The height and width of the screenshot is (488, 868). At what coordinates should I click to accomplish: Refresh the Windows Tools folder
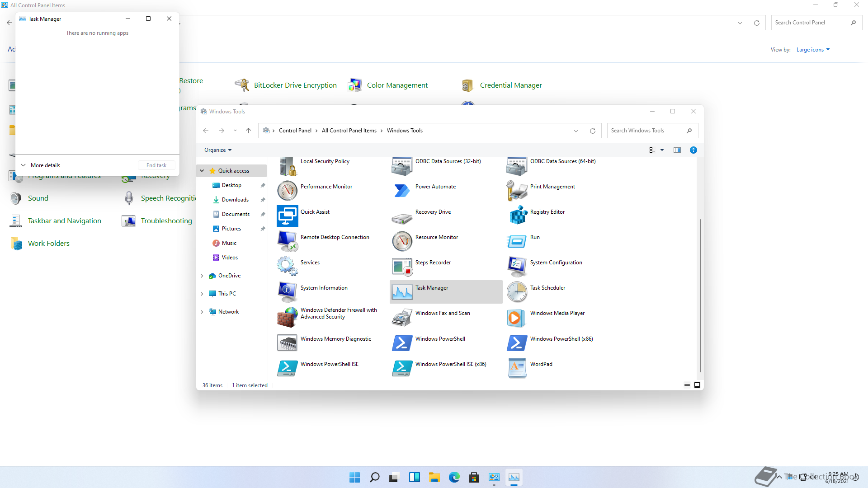593,131
